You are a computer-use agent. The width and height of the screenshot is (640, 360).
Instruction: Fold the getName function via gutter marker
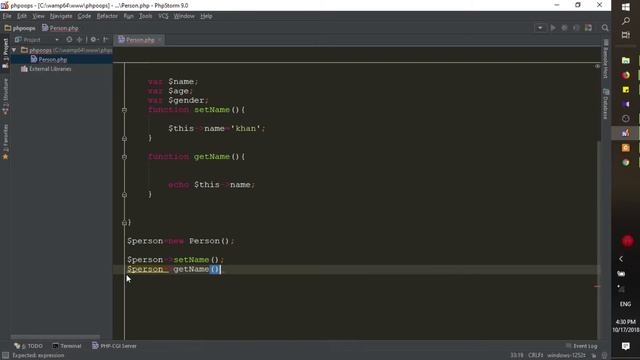tap(124, 157)
